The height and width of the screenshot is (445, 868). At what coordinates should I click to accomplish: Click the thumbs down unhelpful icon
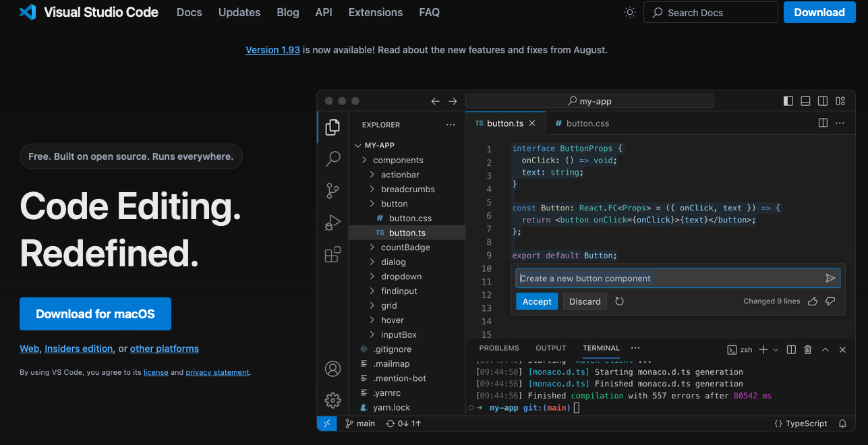click(x=830, y=301)
